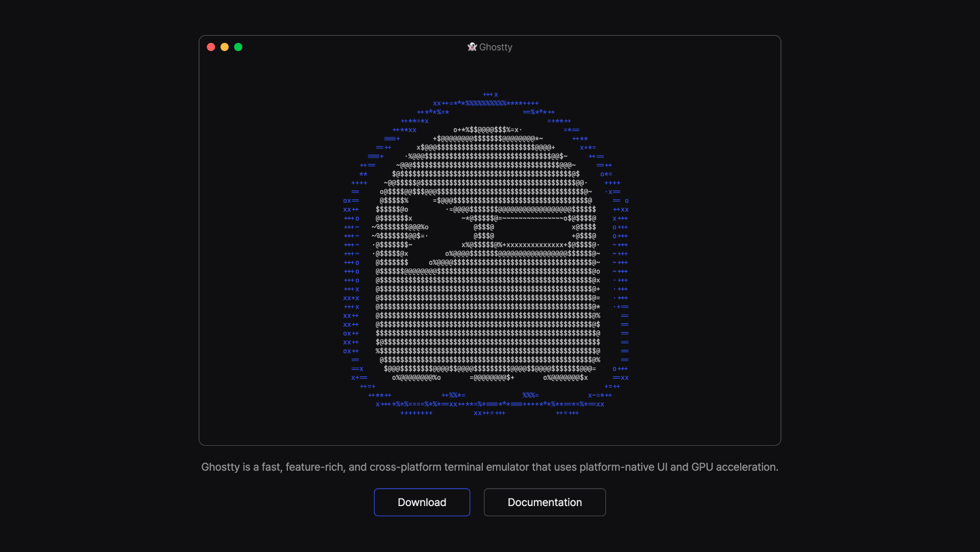Click the solid lower body of ASCII ghost
The height and width of the screenshot is (552, 980).
pyautogui.click(x=487, y=316)
